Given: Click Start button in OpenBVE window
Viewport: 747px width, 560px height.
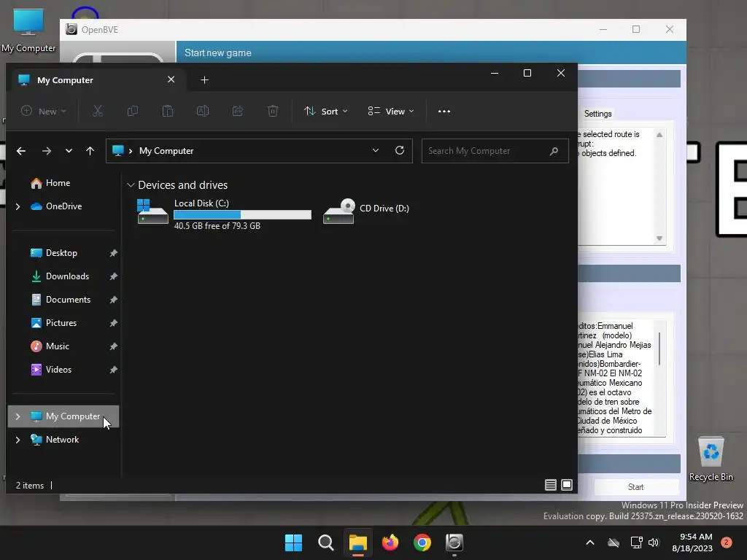Looking at the screenshot, I should click(x=635, y=486).
